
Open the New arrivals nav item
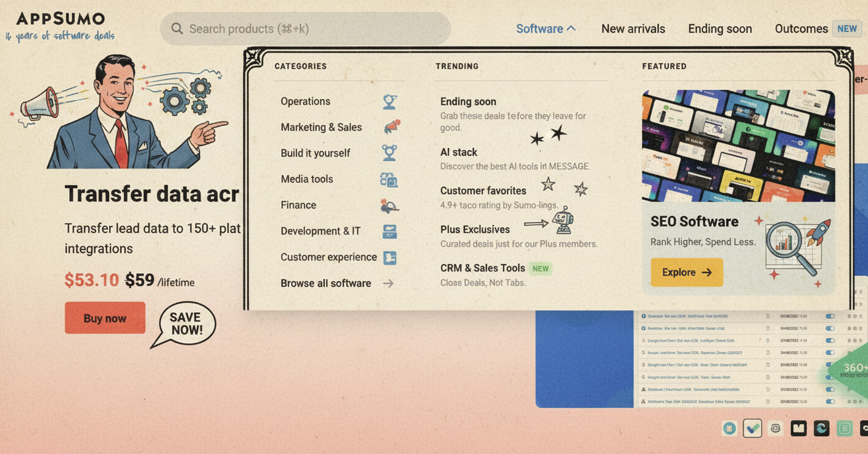pos(633,28)
